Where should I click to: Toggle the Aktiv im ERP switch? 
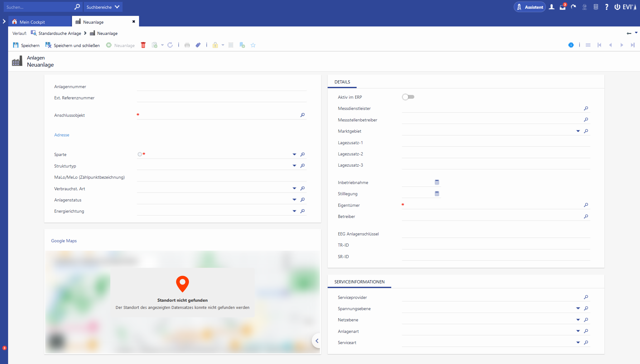point(408,97)
